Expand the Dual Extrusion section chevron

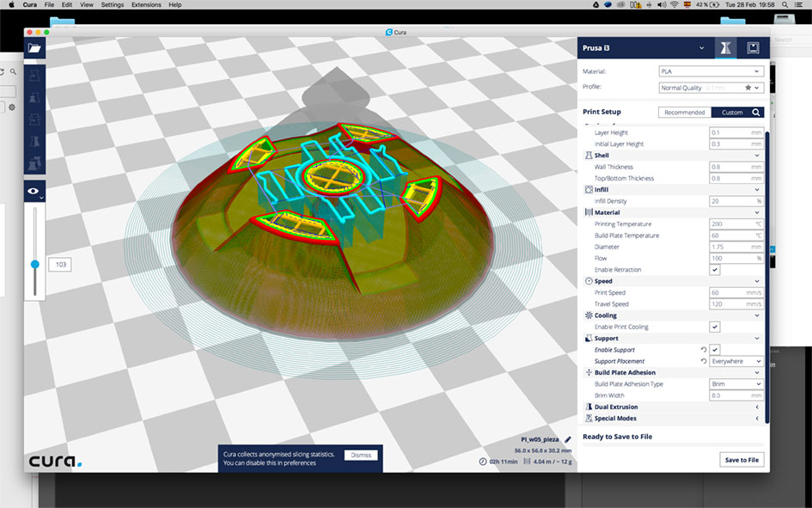tap(757, 407)
